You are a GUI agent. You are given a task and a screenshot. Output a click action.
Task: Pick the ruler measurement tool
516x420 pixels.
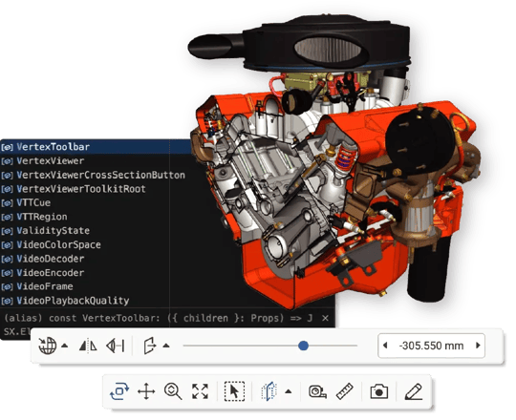pyautogui.click(x=345, y=391)
